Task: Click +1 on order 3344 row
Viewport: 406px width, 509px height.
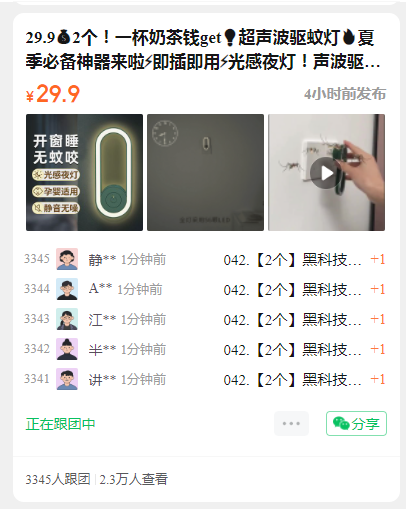Action: tap(378, 289)
